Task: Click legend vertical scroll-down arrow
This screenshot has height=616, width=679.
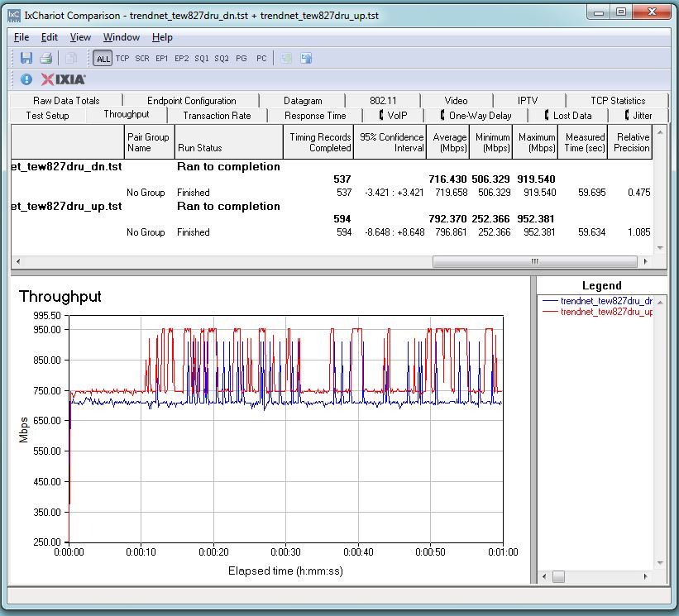Action: (x=660, y=563)
